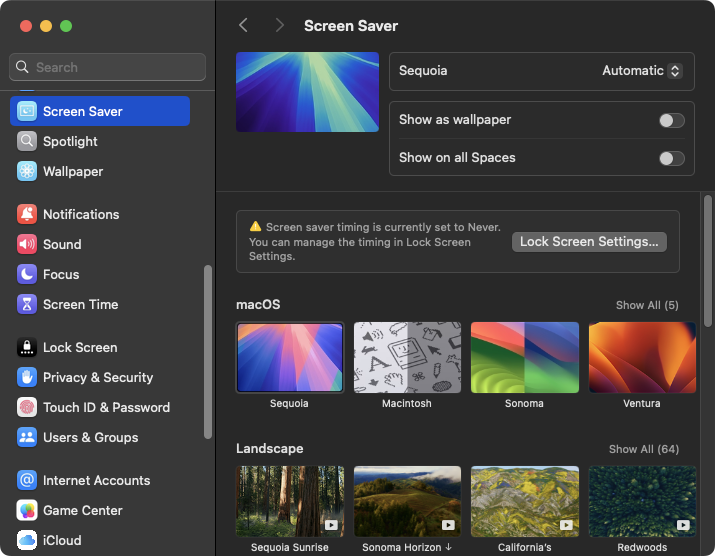Click the large Sequoia preview image
Screen dimensions: 715x556
point(307,92)
